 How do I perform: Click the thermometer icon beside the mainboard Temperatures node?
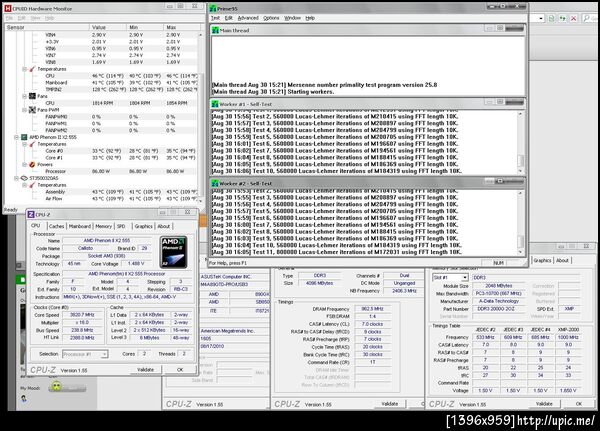33,69
